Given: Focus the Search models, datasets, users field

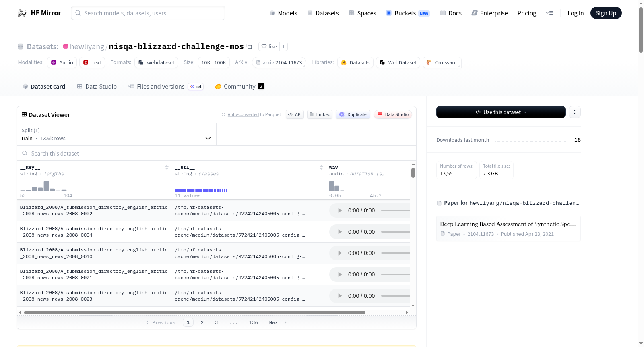Looking at the screenshot, I should tap(148, 13).
